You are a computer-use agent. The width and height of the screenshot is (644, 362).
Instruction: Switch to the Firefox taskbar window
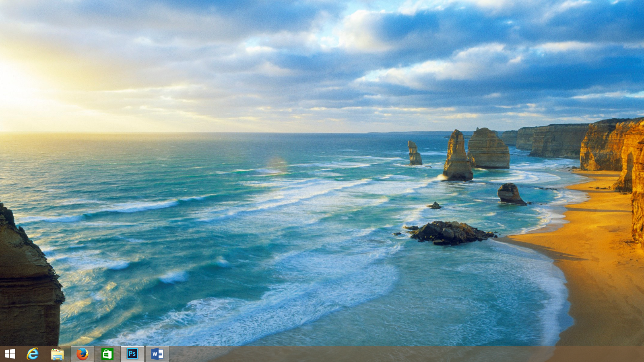pyautogui.click(x=83, y=354)
